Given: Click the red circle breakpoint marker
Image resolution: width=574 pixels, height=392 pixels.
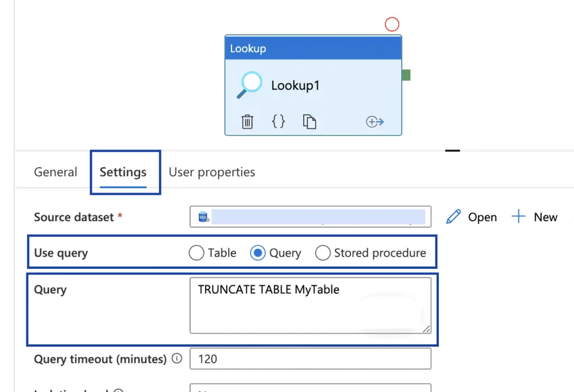Looking at the screenshot, I should tap(392, 24).
